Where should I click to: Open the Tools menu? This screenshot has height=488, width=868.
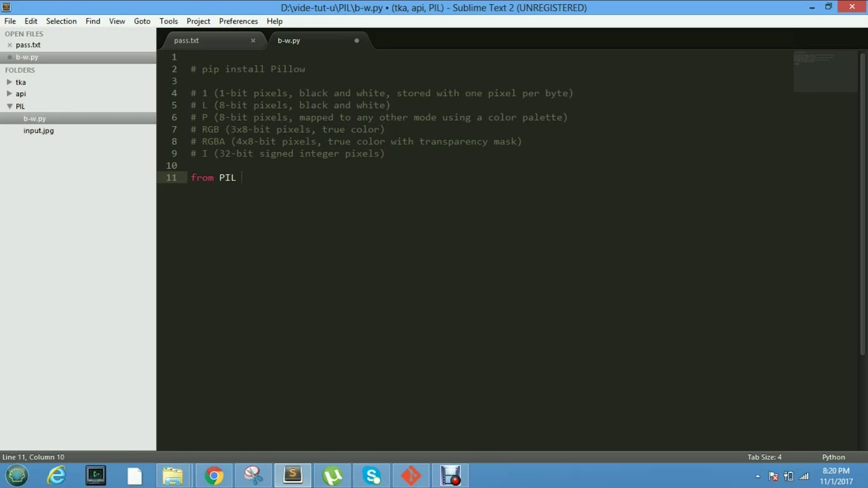point(169,21)
